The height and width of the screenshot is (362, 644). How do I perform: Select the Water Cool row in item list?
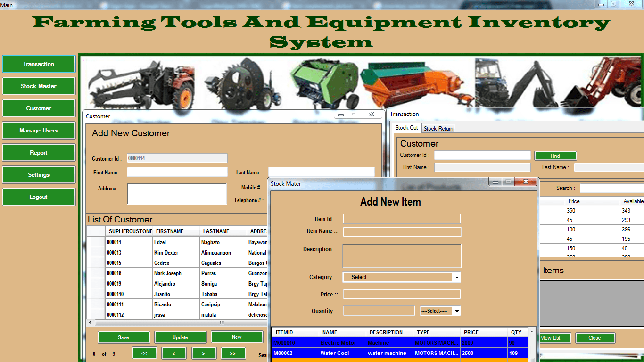pyautogui.click(x=400, y=353)
